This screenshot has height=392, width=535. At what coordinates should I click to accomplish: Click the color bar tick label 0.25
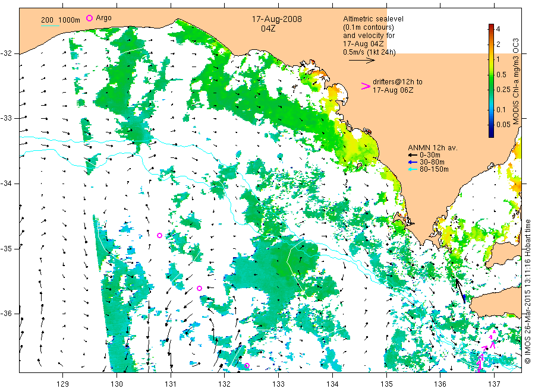(x=503, y=89)
